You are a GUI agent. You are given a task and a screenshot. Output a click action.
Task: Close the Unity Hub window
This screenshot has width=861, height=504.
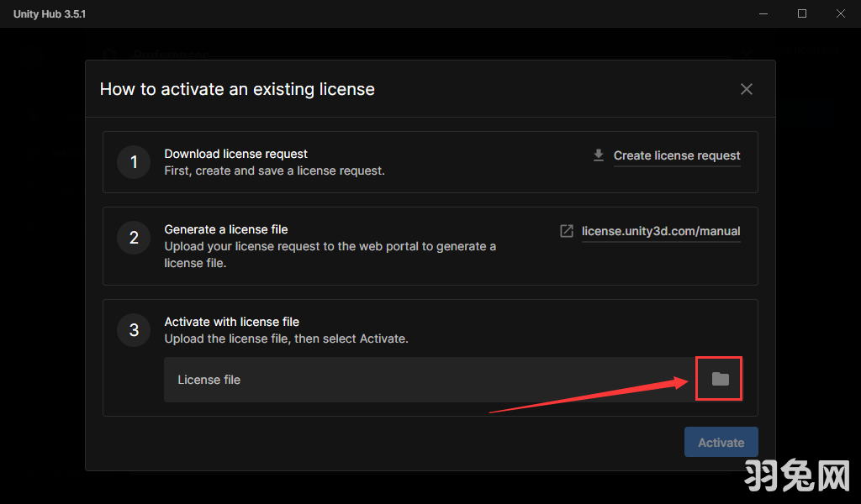pos(841,13)
